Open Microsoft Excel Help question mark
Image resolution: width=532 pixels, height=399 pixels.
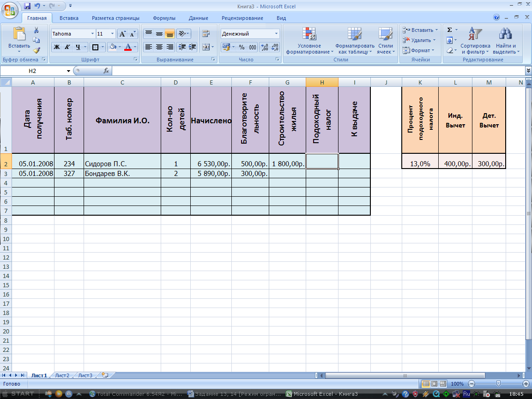point(496,17)
